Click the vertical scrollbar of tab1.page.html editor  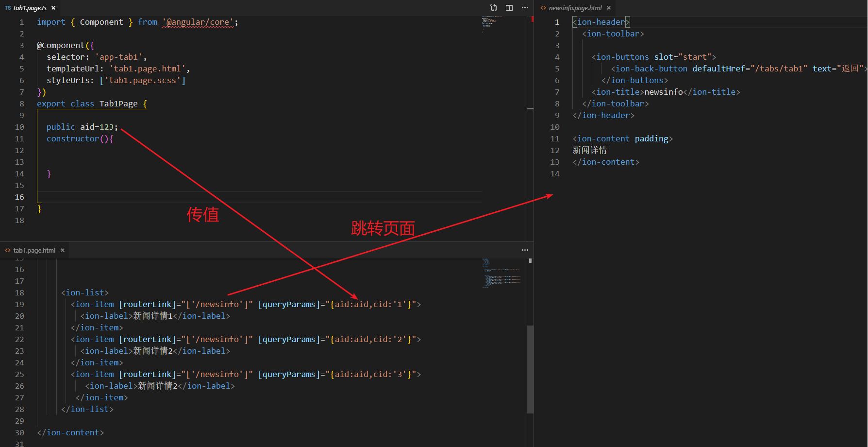530,369
